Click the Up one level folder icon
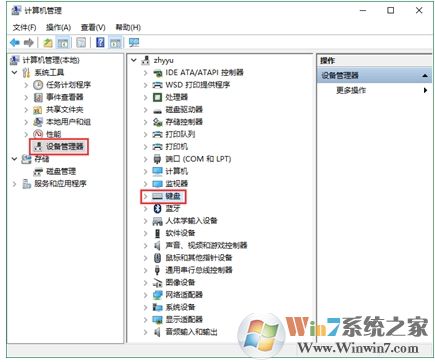Image resolution: width=435 pixels, height=362 pixels. [x=48, y=42]
